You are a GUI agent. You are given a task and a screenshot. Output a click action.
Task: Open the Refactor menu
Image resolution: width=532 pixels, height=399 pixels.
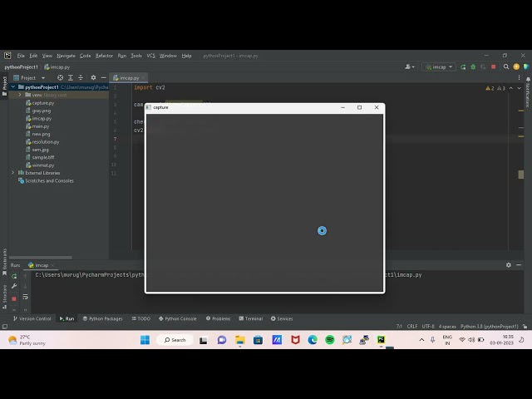point(104,56)
